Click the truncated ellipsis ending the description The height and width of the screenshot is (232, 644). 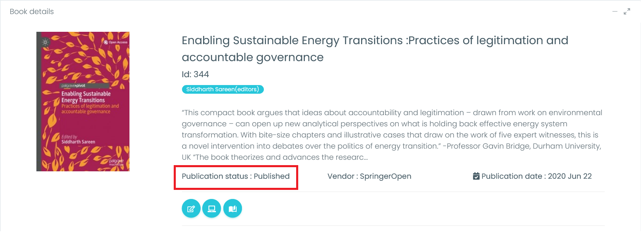pyautogui.click(x=365, y=157)
